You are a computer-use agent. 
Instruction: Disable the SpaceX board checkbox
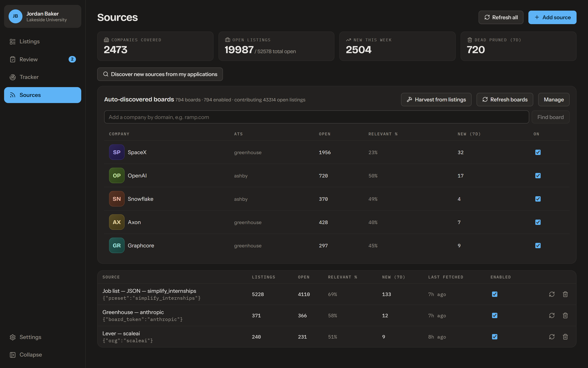click(538, 152)
